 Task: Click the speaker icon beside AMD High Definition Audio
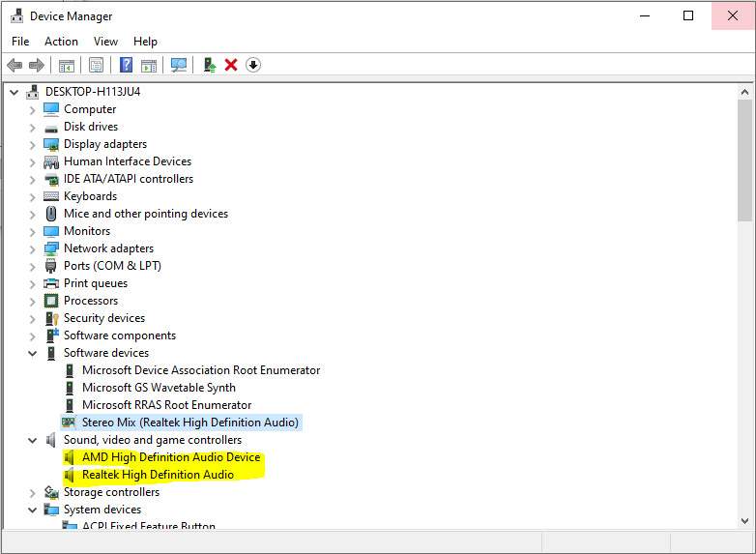pyautogui.click(x=69, y=457)
